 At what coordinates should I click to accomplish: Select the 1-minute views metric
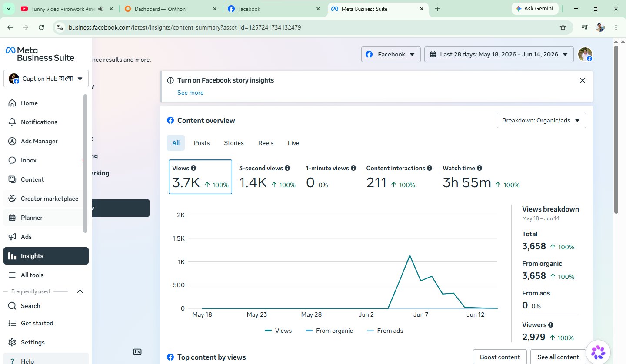[x=331, y=177]
